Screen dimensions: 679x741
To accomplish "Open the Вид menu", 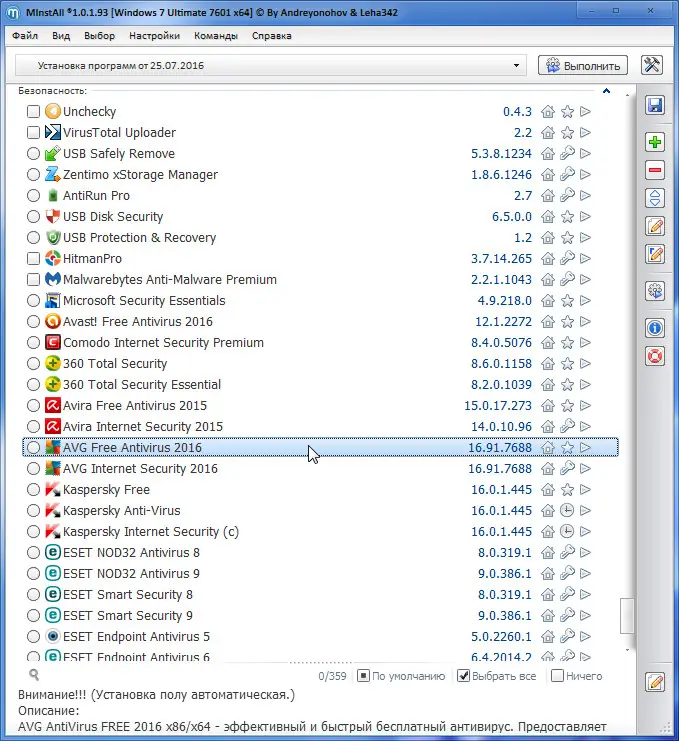I will click(x=61, y=36).
